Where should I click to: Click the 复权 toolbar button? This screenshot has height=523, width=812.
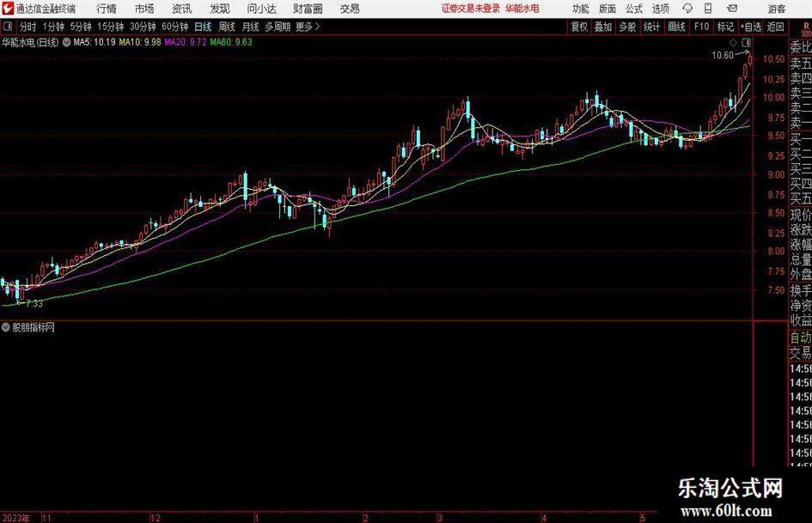pos(579,27)
